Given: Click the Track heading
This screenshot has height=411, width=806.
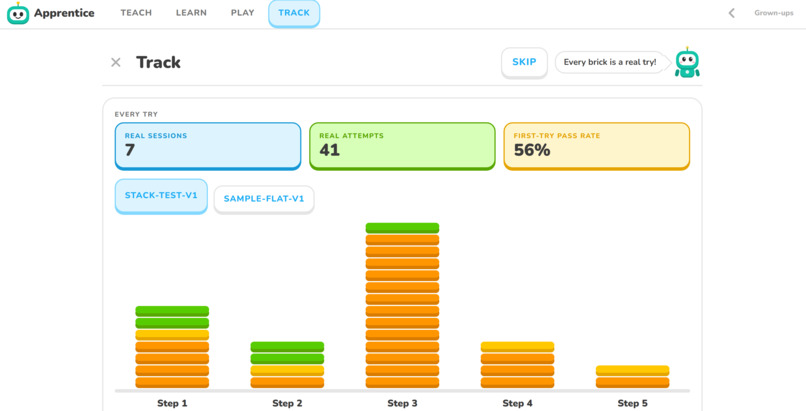Looking at the screenshot, I should pyautogui.click(x=158, y=62).
